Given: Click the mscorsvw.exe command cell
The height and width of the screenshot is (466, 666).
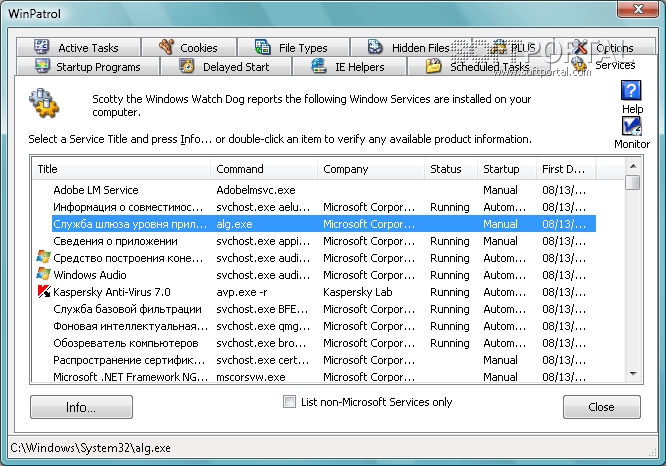Looking at the screenshot, I should pyautogui.click(x=251, y=377).
